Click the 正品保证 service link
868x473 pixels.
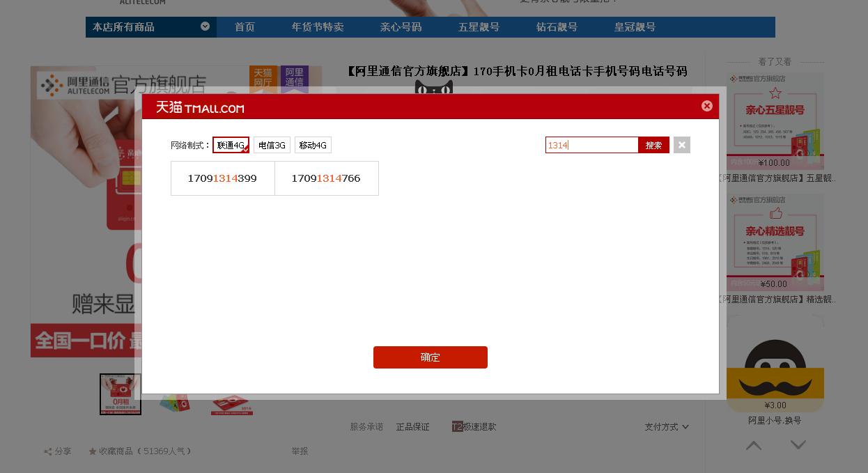[x=413, y=427]
